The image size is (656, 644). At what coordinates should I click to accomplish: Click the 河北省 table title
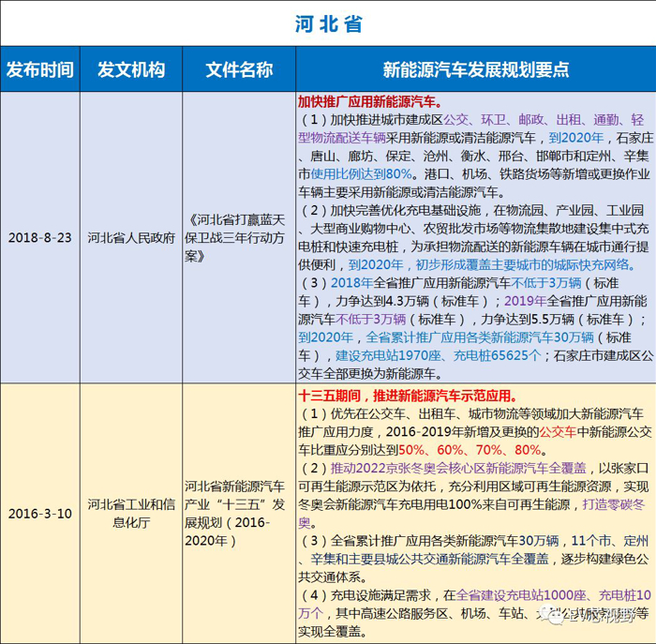click(x=327, y=22)
